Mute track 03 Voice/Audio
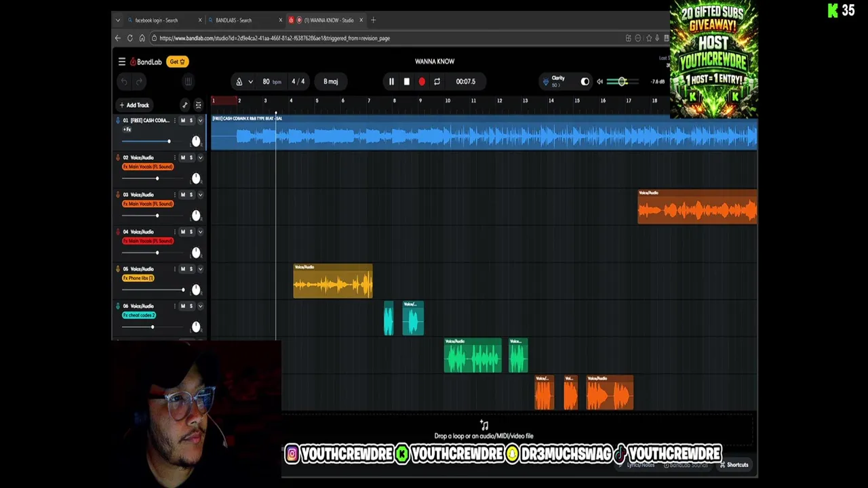Image resolution: width=868 pixels, height=488 pixels. coord(182,195)
